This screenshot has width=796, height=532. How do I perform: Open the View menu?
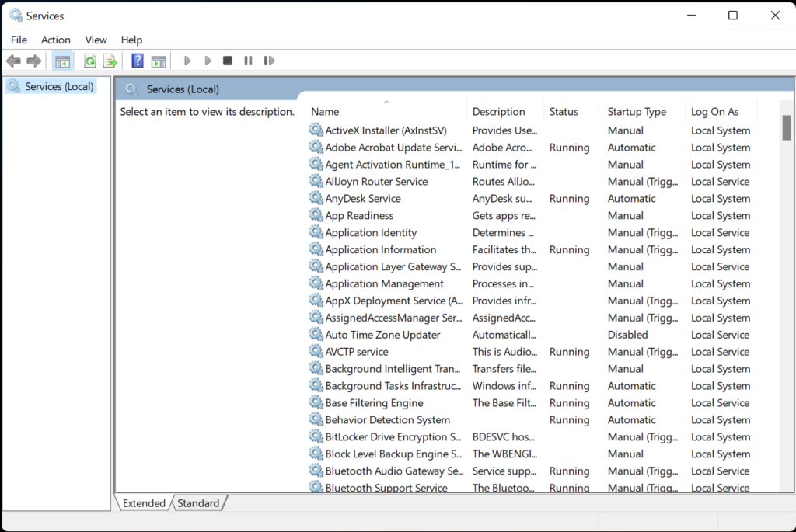coord(96,40)
